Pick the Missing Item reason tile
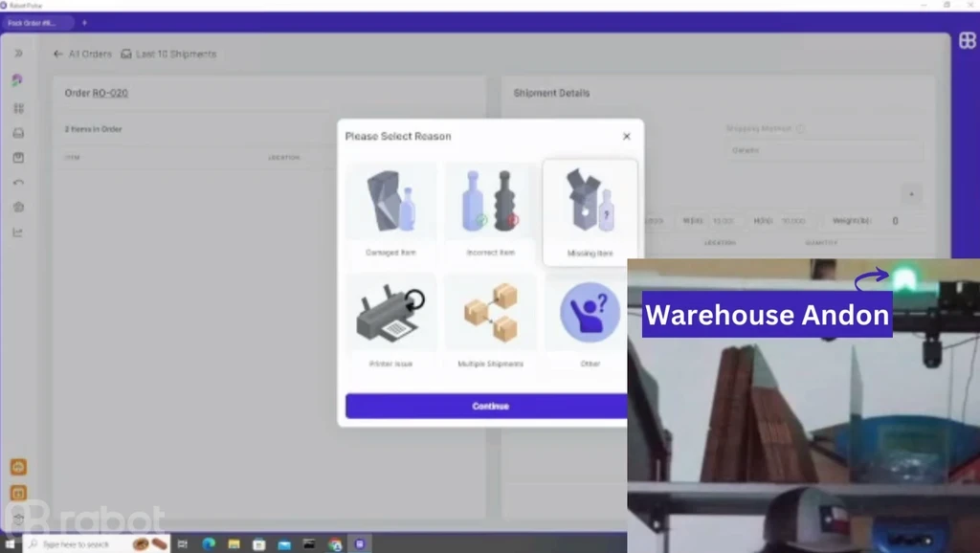This screenshot has width=980, height=553. point(590,212)
